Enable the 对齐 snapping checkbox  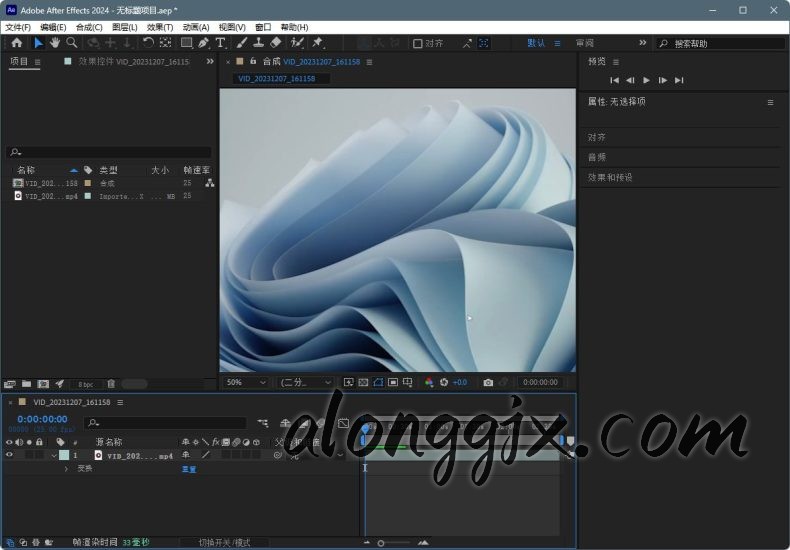click(418, 43)
